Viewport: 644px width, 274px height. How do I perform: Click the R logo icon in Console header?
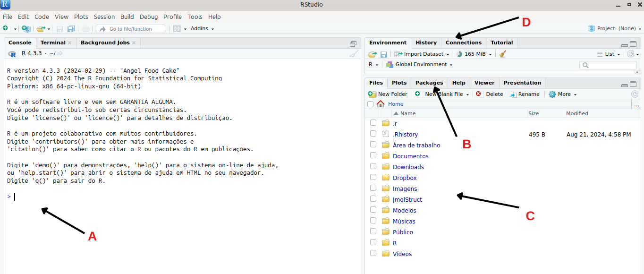tap(13, 53)
